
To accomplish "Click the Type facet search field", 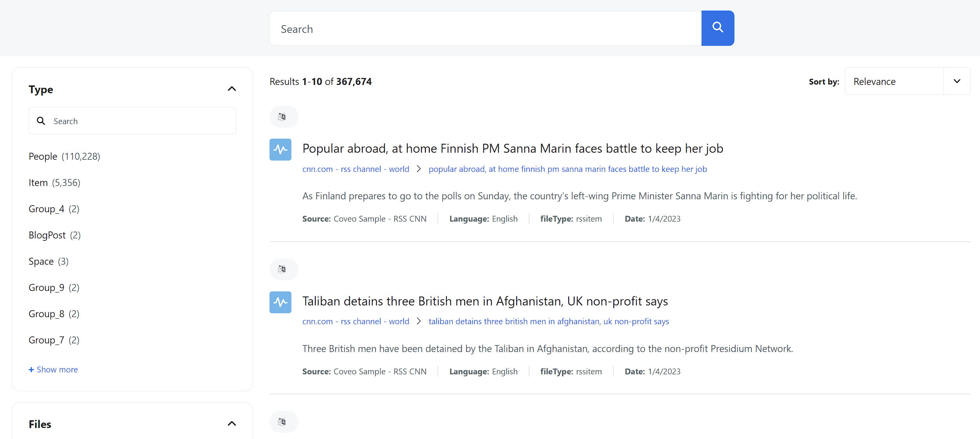I will pyautogui.click(x=132, y=121).
